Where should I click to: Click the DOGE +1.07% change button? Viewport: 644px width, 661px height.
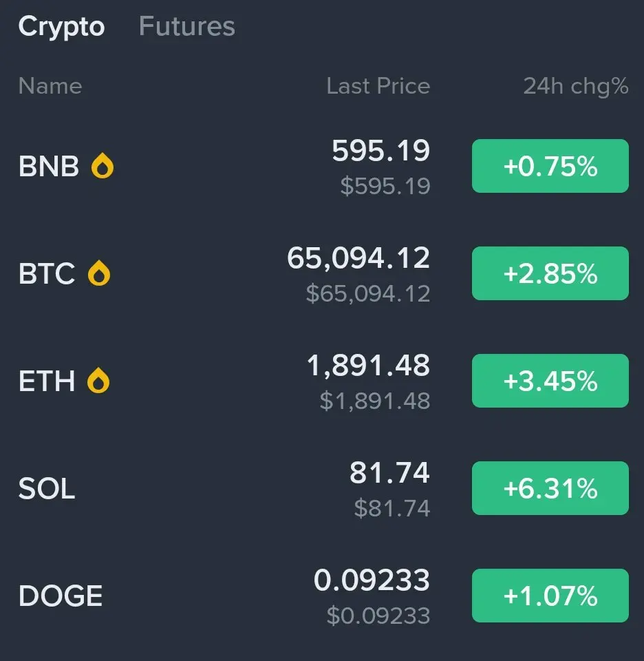click(550, 596)
